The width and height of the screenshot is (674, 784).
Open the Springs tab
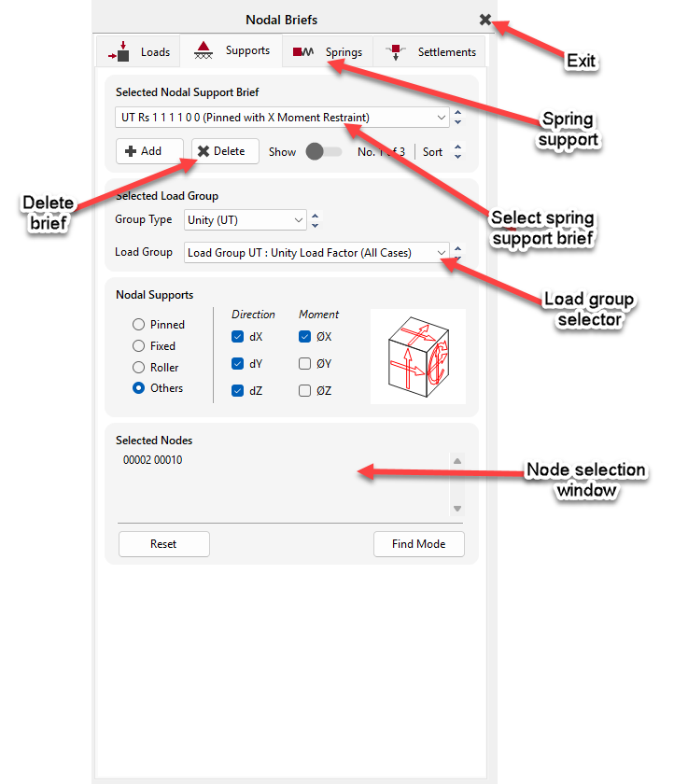pos(328,52)
